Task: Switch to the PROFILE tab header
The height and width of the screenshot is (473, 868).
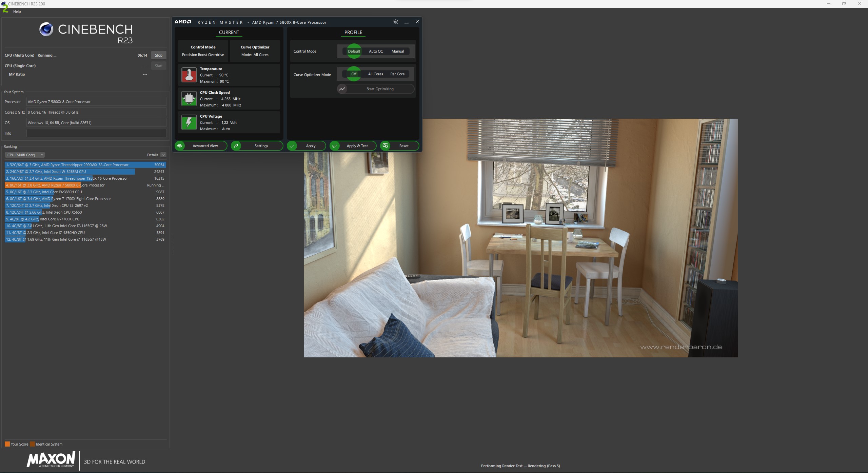Action: pyautogui.click(x=353, y=32)
